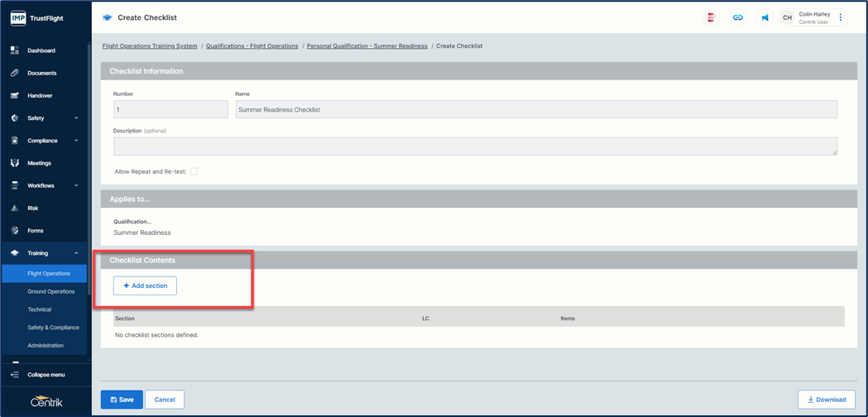
Task: Click the Meetings icon in sidebar
Action: pos(15,163)
